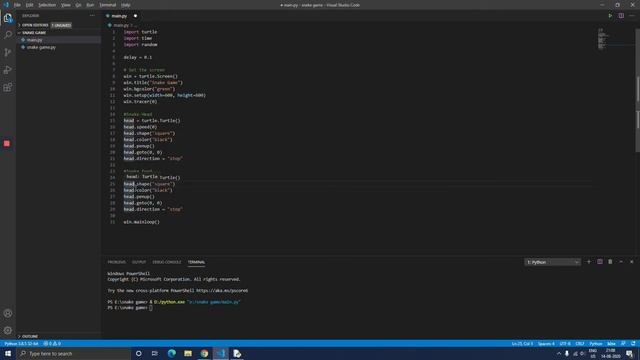
Task: Run Python file with the play icon
Action: tap(610, 16)
